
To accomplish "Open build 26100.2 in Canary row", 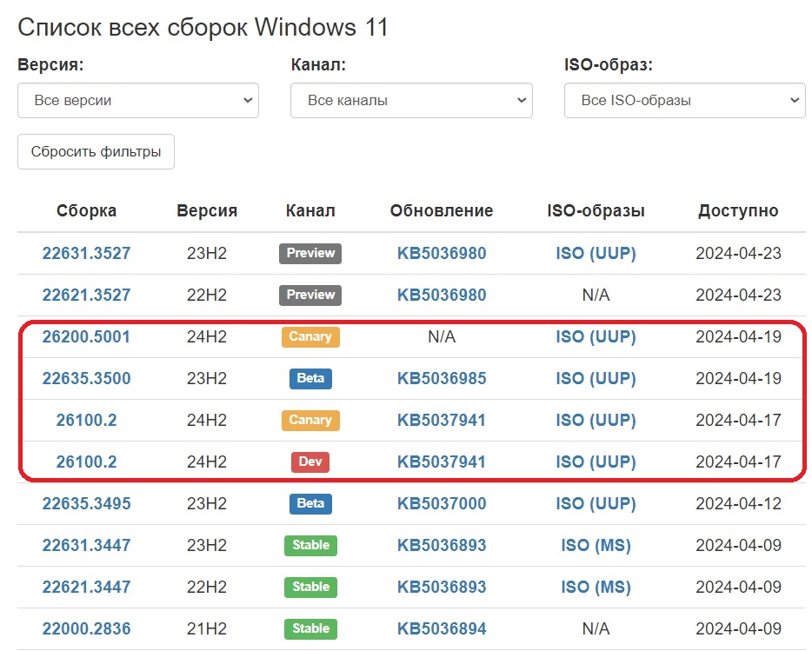I will (x=86, y=420).
